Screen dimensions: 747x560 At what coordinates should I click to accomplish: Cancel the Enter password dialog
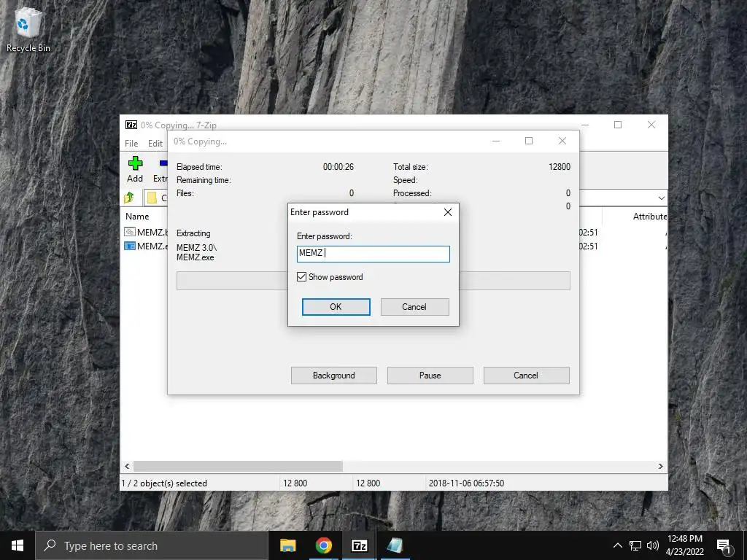point(414,307)
